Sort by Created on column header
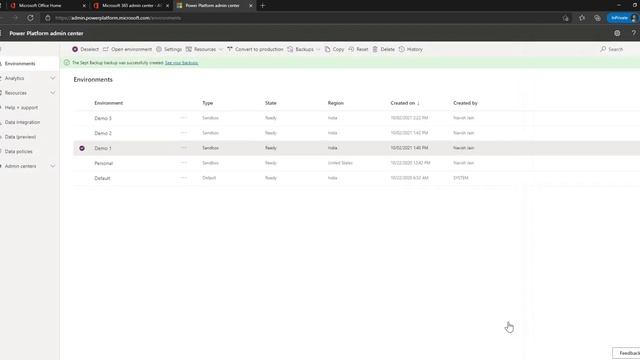Screen dimensions: 640x360 point(405,103)
